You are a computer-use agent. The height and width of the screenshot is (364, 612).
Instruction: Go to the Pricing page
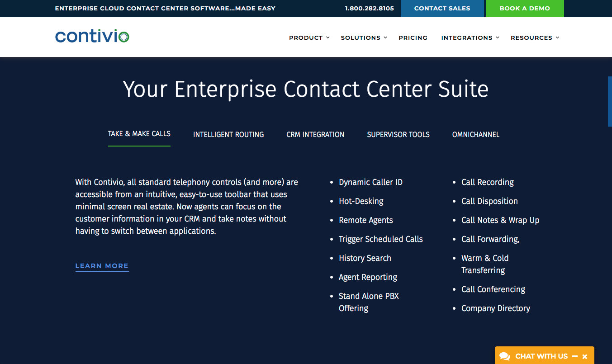[x=413, y=38]
